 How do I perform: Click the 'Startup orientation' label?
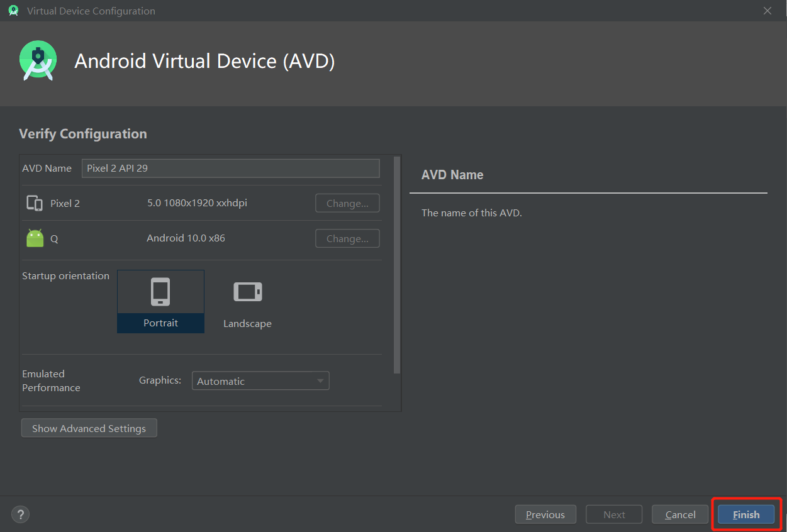click(65, 276)
